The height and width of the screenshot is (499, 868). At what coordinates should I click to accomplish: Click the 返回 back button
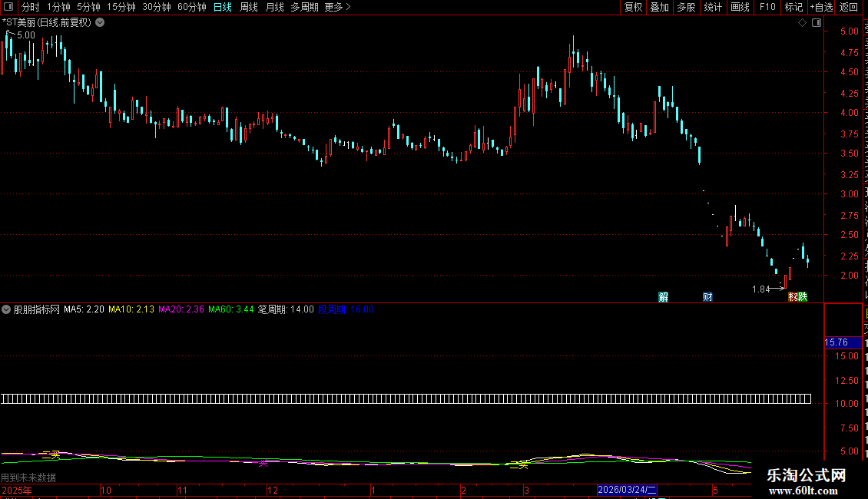click(x=848, y=7)
